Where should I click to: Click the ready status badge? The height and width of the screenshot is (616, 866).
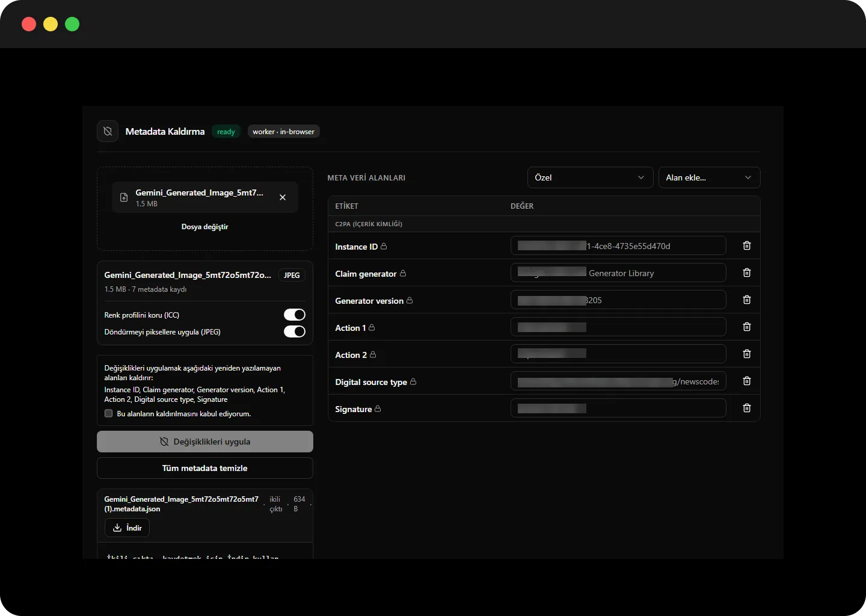[226, 132]
